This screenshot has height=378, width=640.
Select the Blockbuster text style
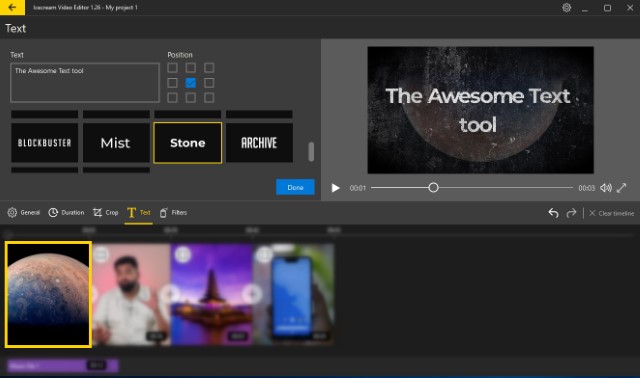pos(44,143)
